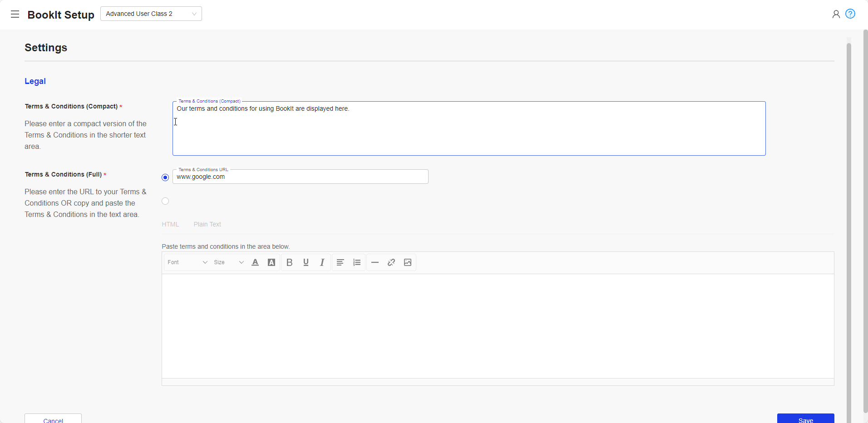Click the Cancel button

pos(53,419)
